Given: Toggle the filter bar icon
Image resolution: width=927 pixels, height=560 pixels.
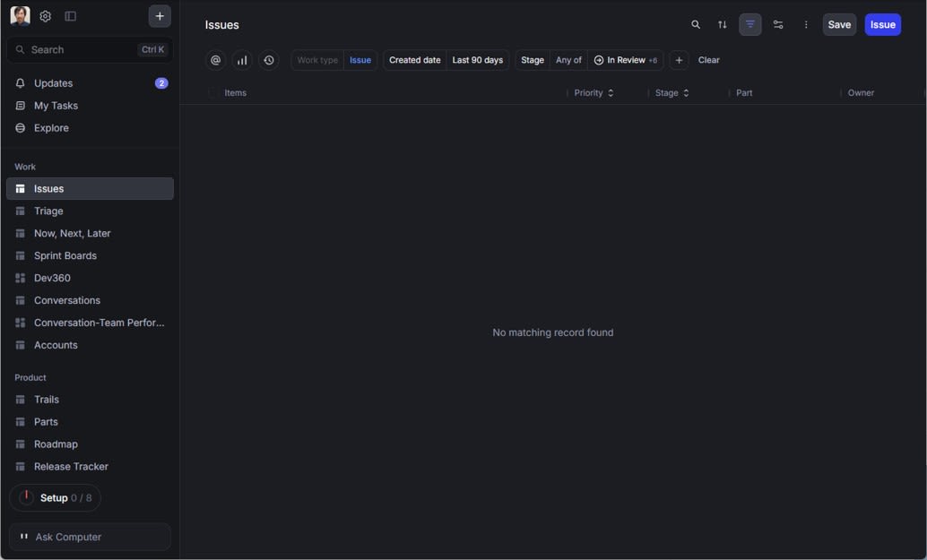Looking at the screenshot, I should 750,25.
